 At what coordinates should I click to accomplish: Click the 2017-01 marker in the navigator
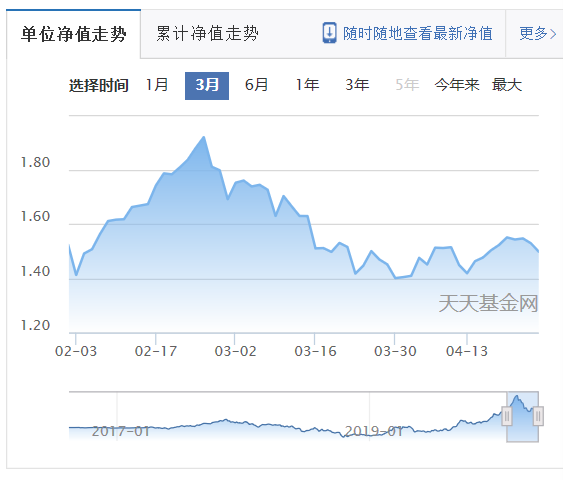tap(121, 431)
